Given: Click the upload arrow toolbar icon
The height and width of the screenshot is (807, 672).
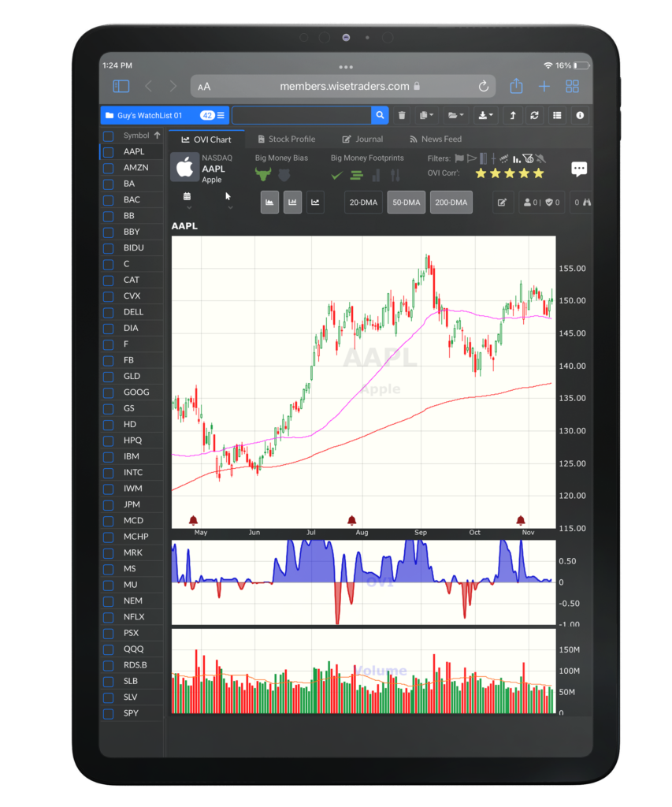Looking at the screenshot, I should pos(513,115).
